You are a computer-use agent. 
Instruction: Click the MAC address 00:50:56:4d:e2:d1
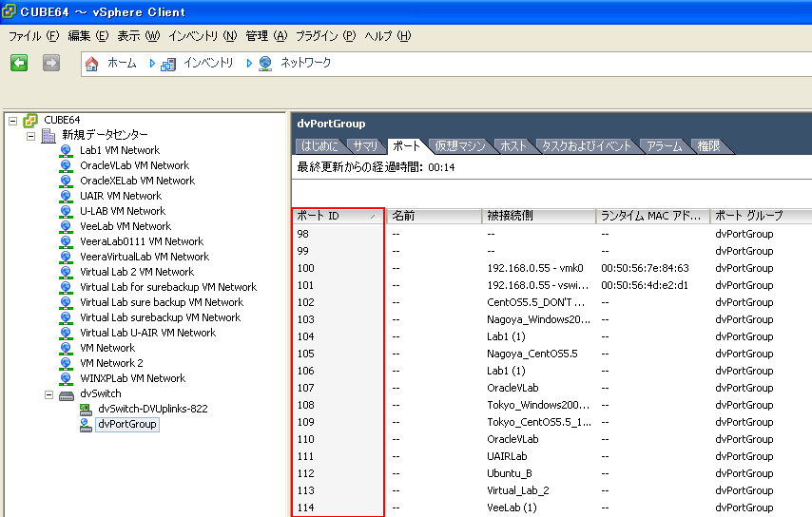click(645, 285)
